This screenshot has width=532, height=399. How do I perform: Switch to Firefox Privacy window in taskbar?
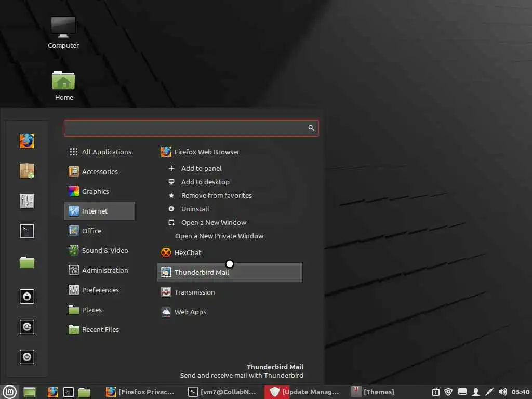pyautogui.click(x=140, y=392)
